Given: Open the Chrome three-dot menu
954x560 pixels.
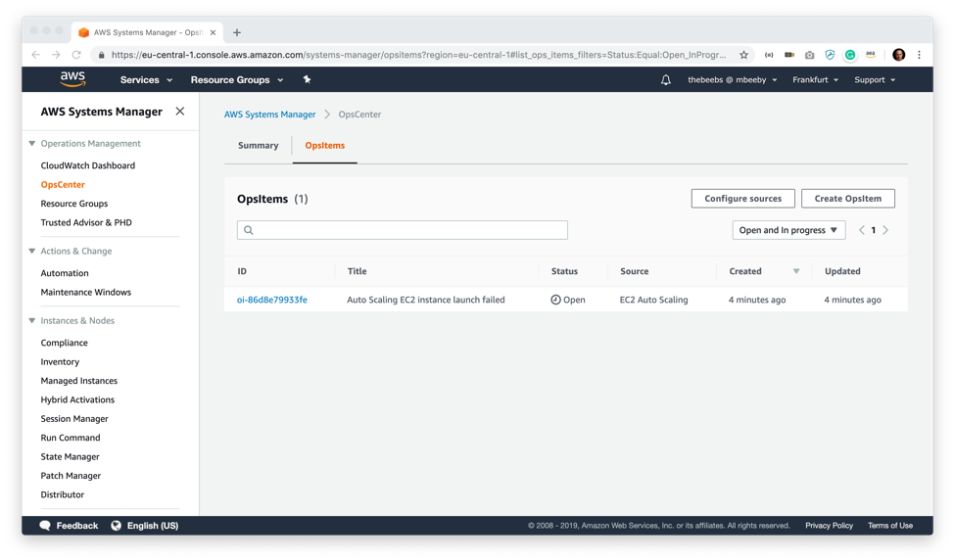Looking at the screenshot, I should [920, 55].
